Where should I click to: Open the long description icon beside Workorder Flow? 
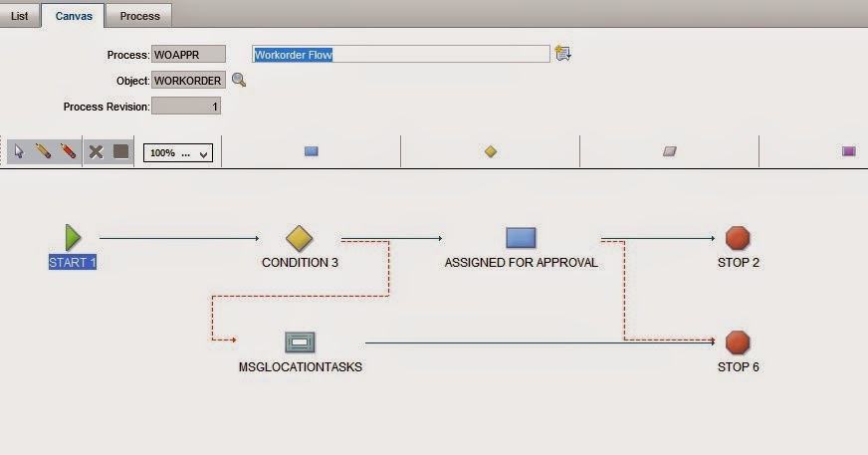tap(563, 53)
